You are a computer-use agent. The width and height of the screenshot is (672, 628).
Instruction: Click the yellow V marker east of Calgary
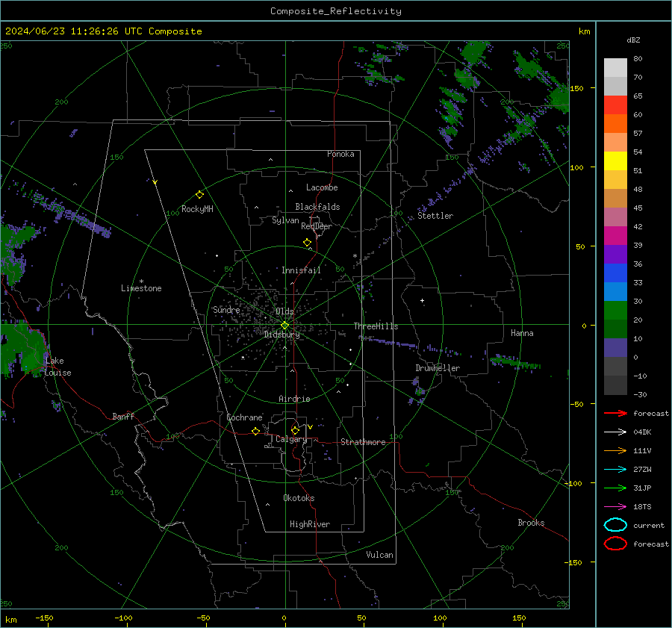(310, 427)
